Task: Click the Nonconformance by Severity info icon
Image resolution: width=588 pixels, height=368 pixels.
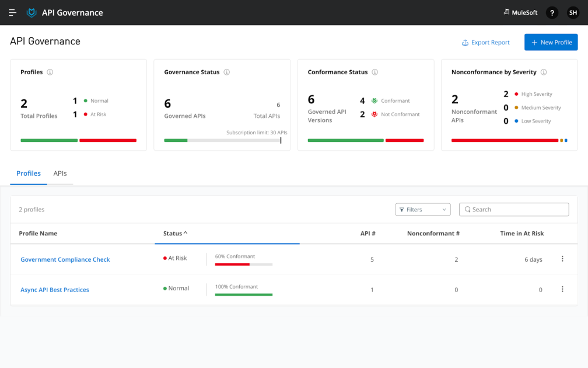Action: (x=543, y=72)
